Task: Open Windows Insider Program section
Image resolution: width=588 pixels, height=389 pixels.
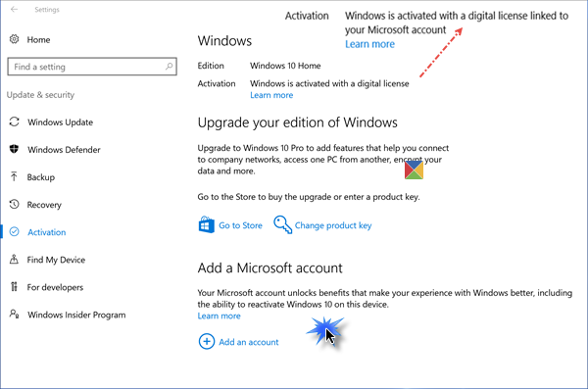Action: pos(76,315)
